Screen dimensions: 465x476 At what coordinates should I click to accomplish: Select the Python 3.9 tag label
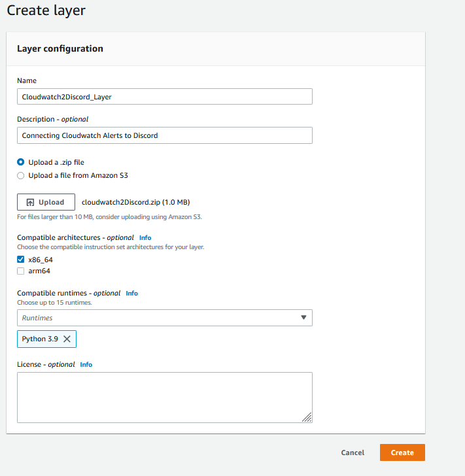pyautogui.click(x=40, y=339)
